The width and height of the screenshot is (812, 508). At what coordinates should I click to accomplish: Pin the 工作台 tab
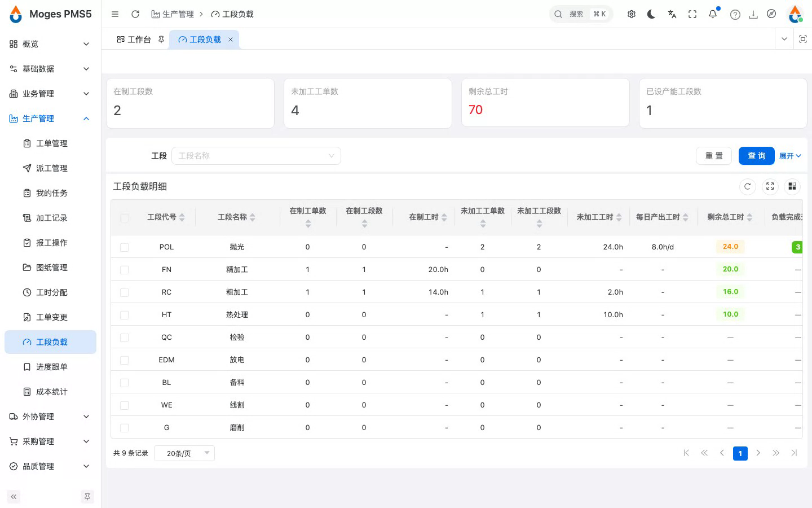161,40
